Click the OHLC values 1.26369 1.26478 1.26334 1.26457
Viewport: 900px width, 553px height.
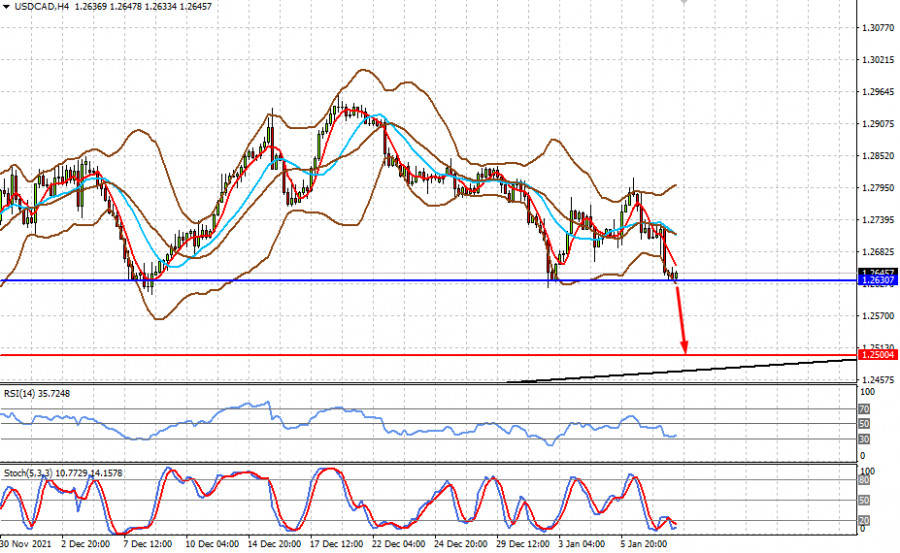pos(143,7)
